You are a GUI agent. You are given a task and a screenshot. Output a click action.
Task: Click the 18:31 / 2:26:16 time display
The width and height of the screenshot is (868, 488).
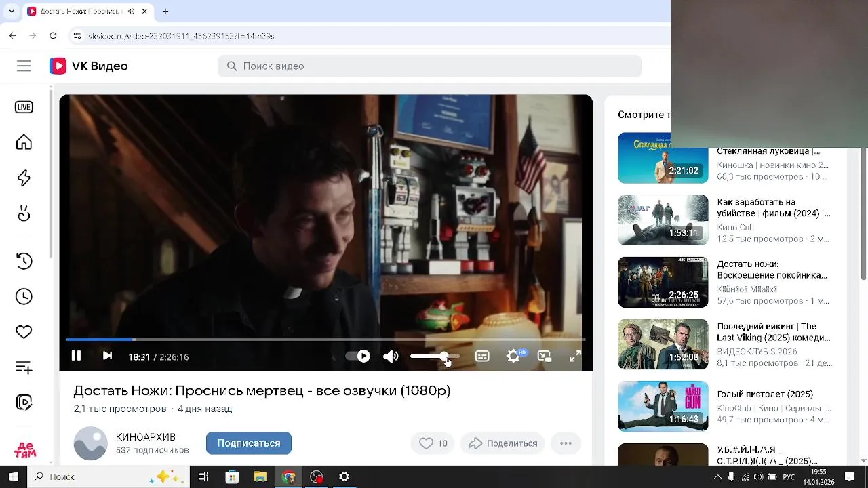pos(159,357)
